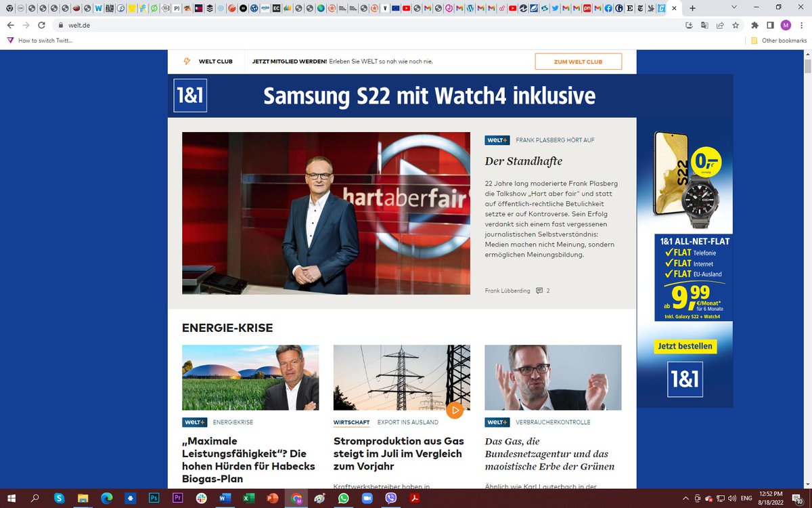
Task: Open Viber from the taskbar
Action: click(390, 498)
